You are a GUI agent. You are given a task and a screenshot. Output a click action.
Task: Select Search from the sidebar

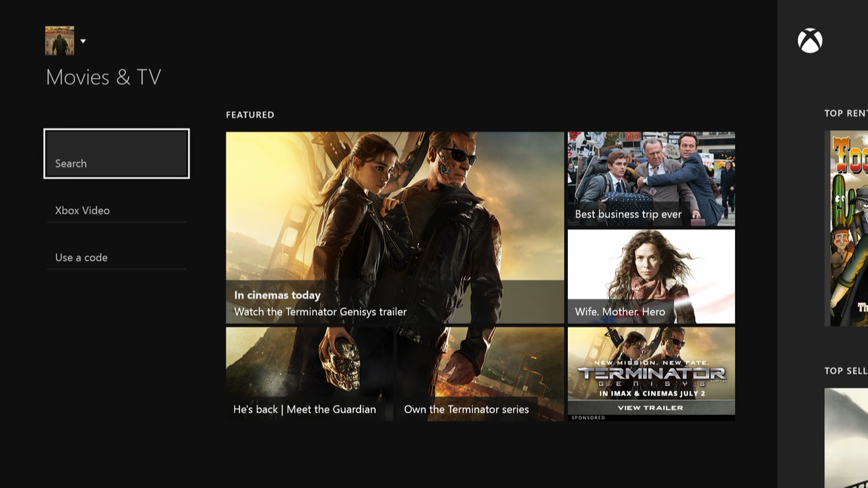116,153
